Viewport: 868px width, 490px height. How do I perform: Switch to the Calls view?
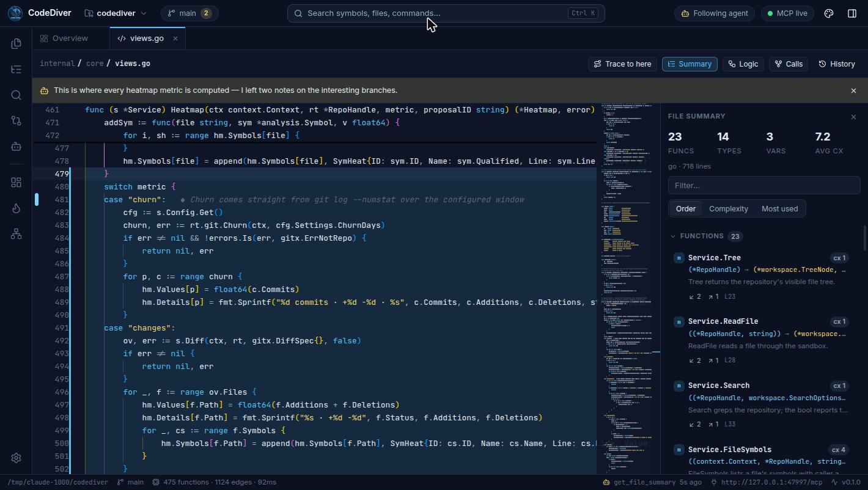coord(789,64)
